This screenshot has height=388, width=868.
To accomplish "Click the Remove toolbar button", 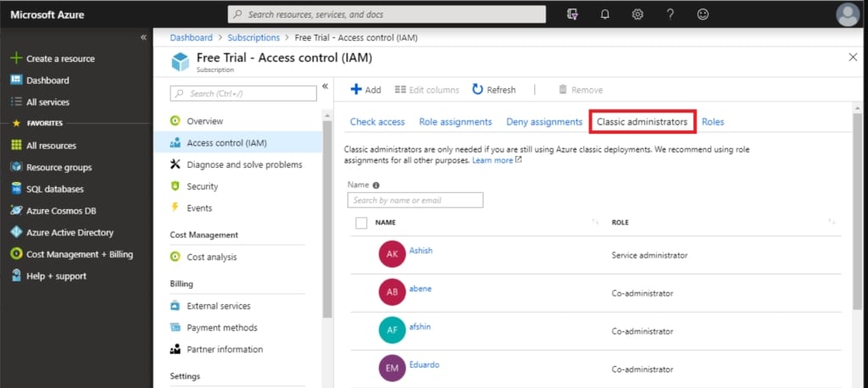I will [580, 90].
